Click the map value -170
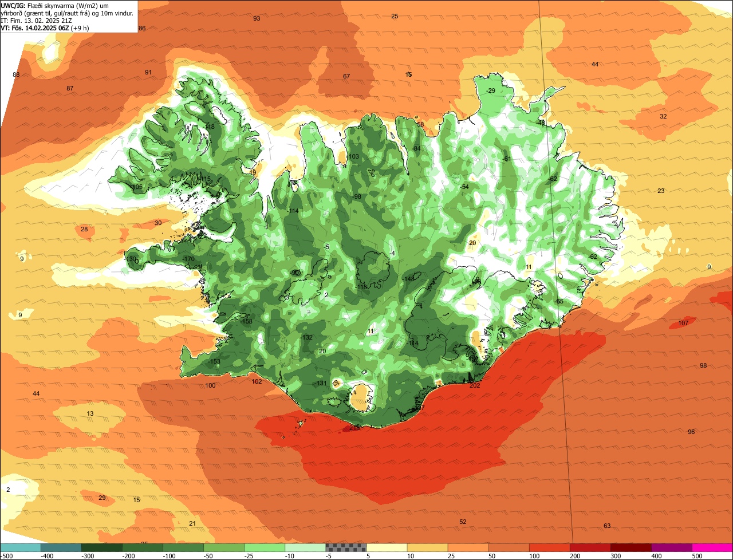The image size is (733, 560). click(188, 259)
